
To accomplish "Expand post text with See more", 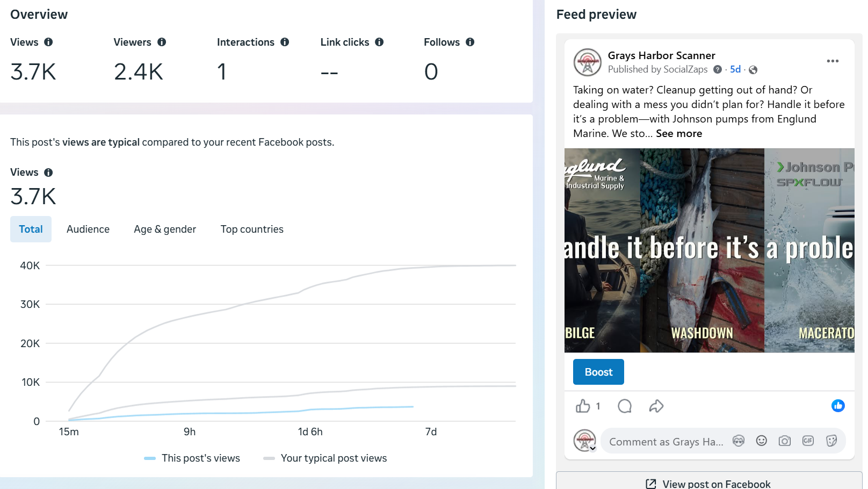I will (679, 134).
